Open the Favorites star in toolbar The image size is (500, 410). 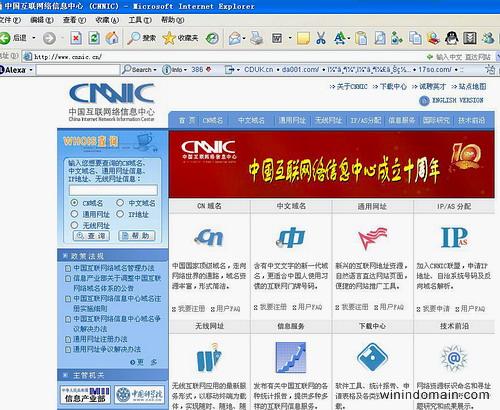click(x=169, y=38)
